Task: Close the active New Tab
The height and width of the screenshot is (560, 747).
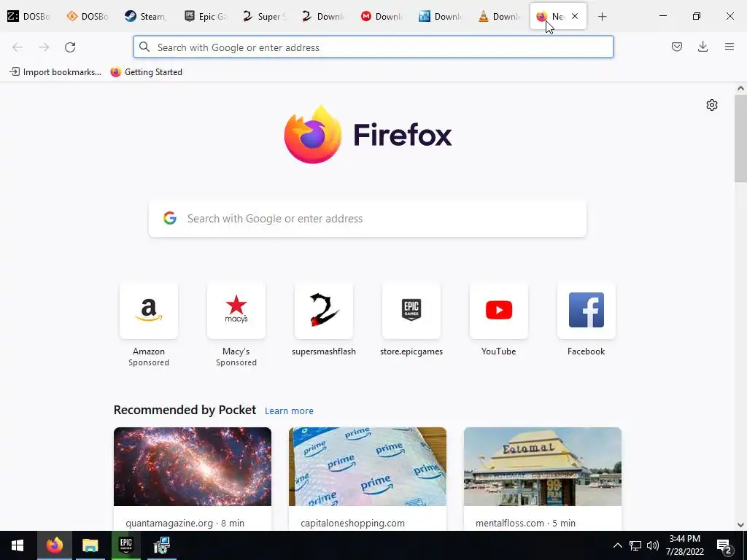Action: (575, 16)
